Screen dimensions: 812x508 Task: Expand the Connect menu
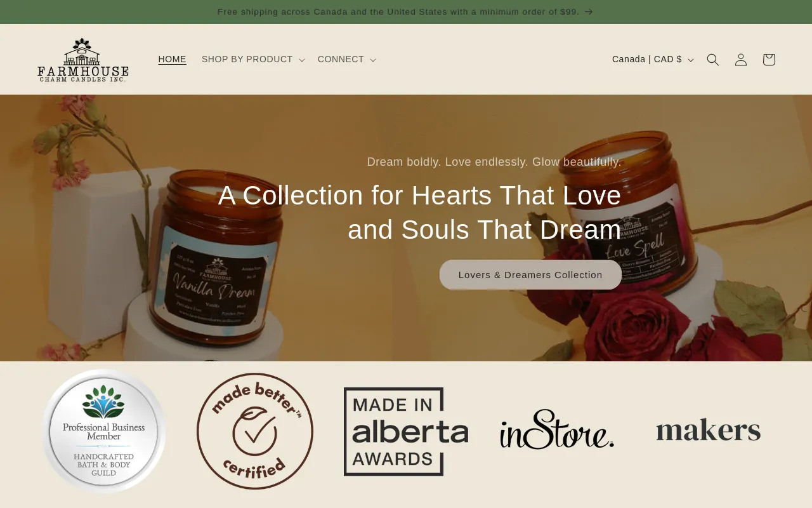(347, 60)
